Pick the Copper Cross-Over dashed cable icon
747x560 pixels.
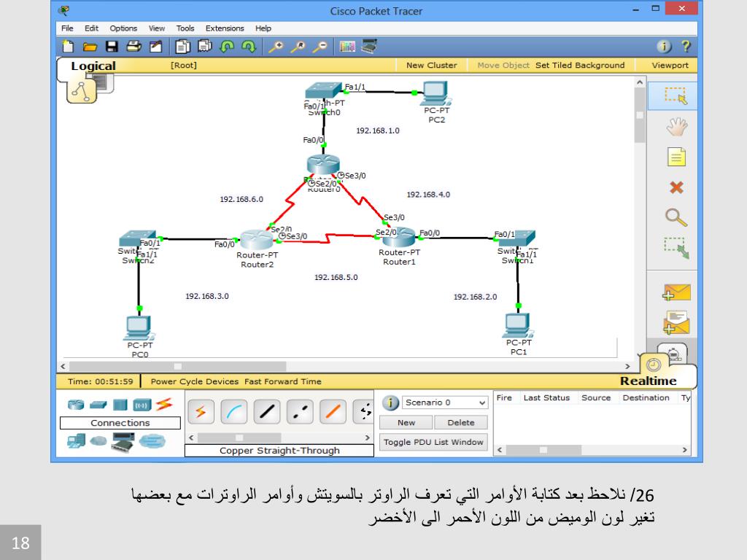click(300, 412)
